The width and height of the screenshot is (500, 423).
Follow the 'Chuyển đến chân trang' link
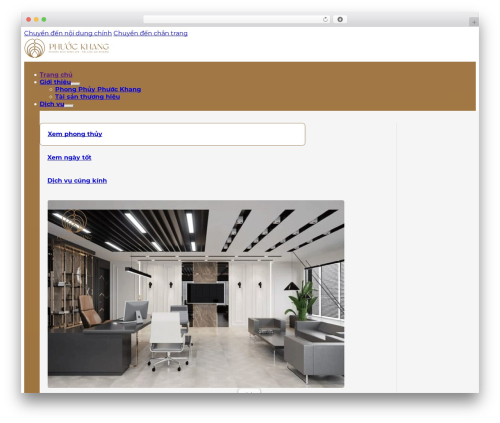pyautogui.click(x=150, y=33)
